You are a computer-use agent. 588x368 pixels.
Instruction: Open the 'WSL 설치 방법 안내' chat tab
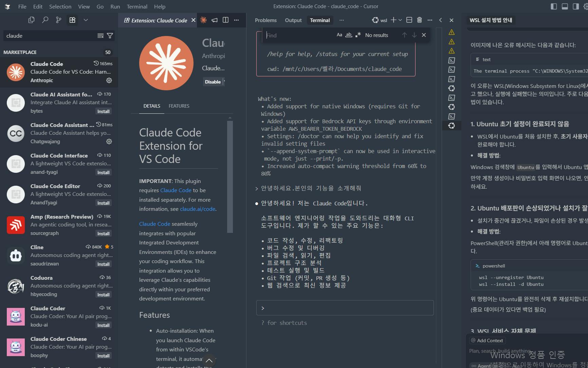491,20
